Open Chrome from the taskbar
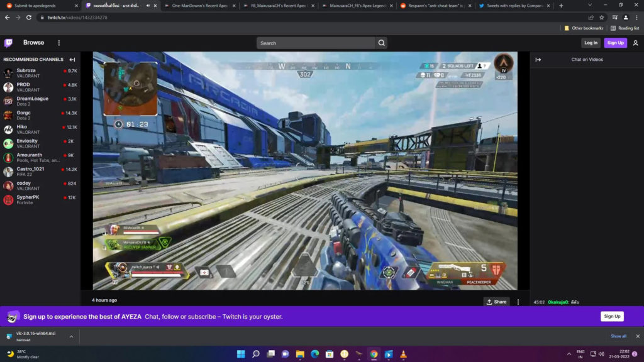This screenshot has width=644, height=362. pyautogui.click(x=375, y=353)
